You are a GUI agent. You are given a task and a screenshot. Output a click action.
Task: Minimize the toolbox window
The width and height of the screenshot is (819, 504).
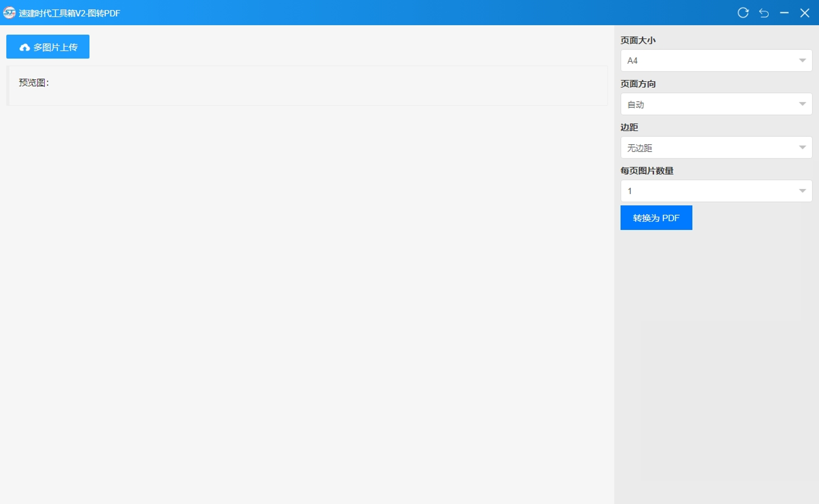[784, 13]
